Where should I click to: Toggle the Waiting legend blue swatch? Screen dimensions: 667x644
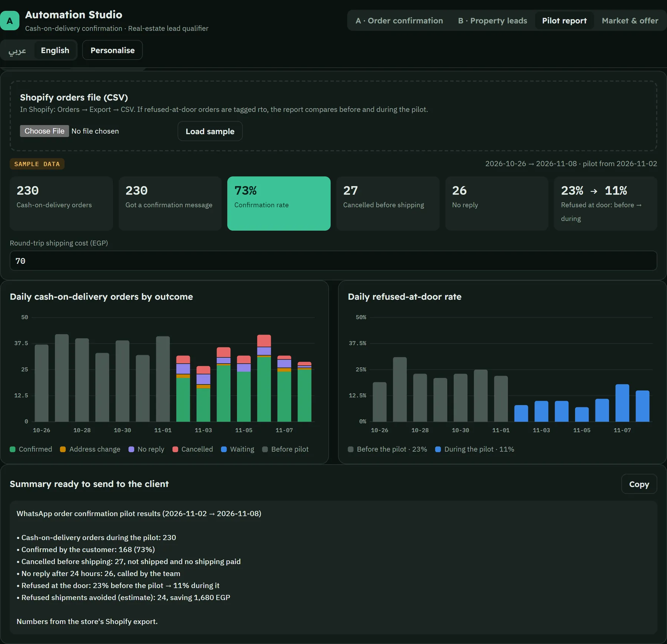tap(224, 449)
